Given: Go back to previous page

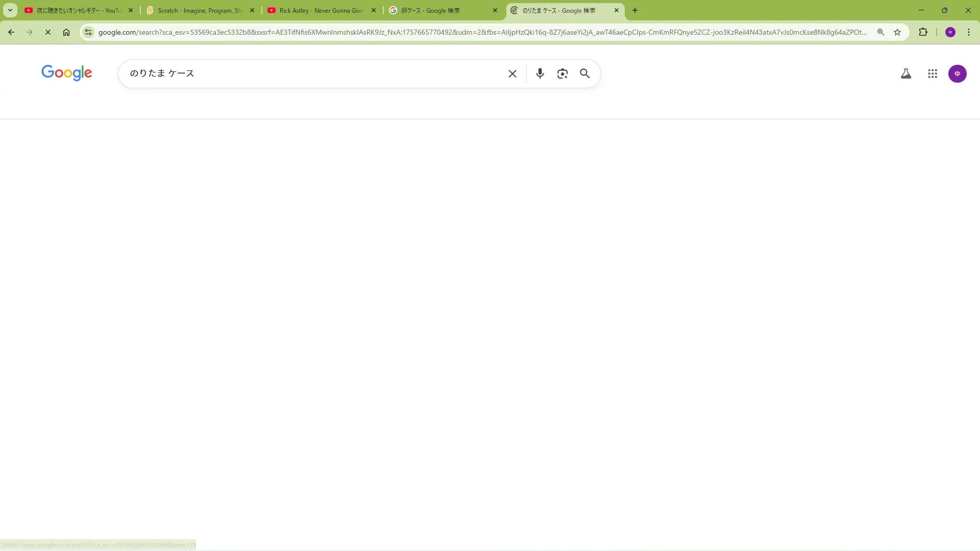Looking at the screenshot, I should [11, 32].
